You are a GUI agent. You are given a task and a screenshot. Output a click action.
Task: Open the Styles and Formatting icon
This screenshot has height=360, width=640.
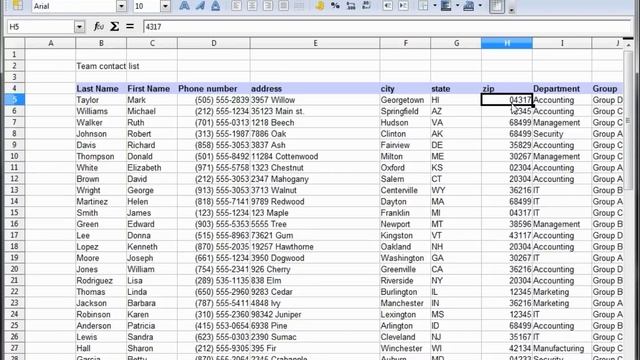click(x=18, y=6)
